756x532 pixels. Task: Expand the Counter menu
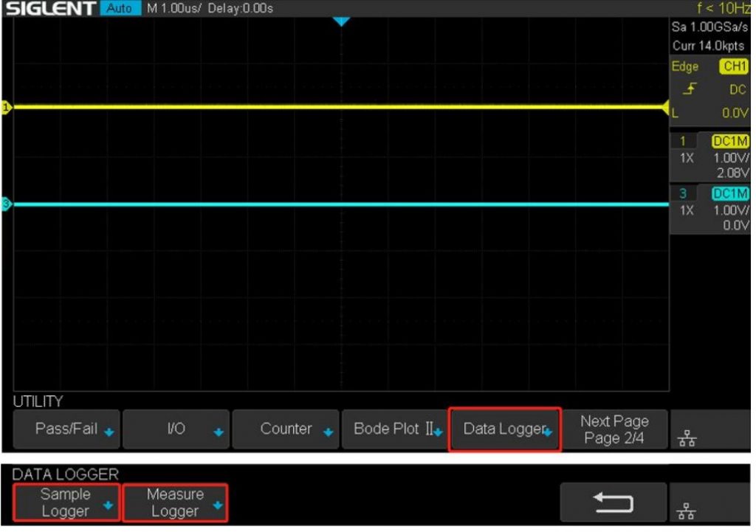(286, 429)
